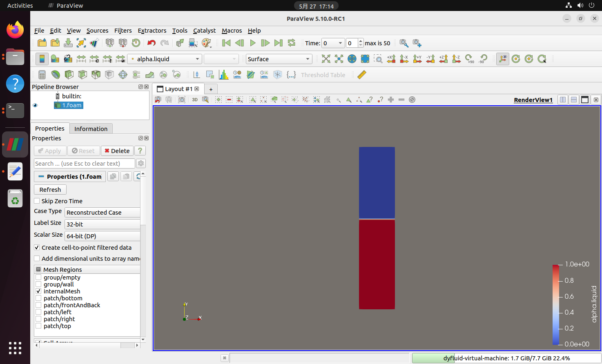Increase the time step index spinner
Viewport: 602px width, 364px height.
(361, 41)
